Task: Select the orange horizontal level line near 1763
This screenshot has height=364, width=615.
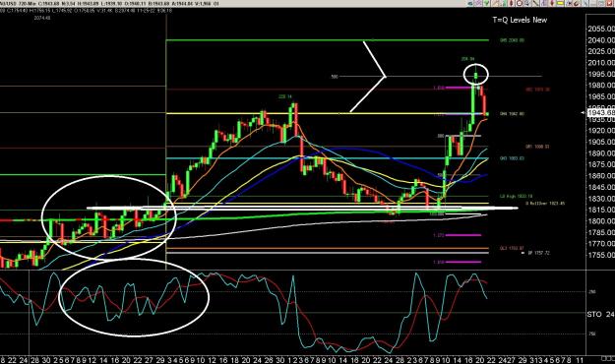Action: tap(328, 248)
